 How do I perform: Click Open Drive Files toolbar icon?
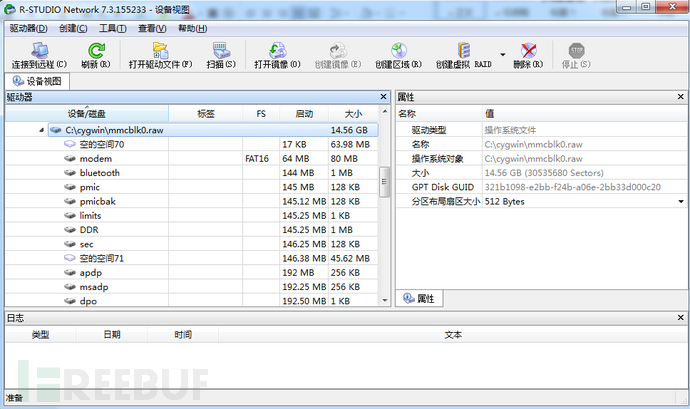161,51
